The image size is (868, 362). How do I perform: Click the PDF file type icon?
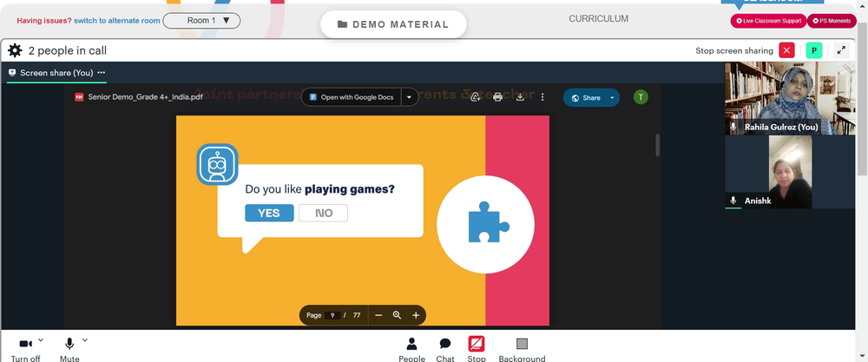tap(79, 97)
